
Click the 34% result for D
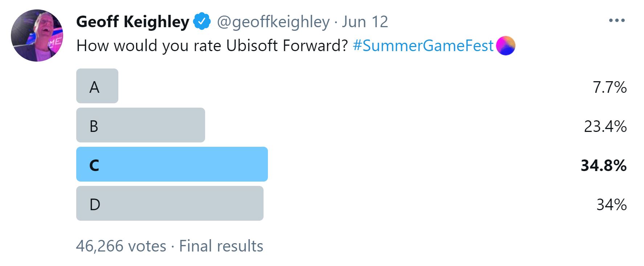611,205
